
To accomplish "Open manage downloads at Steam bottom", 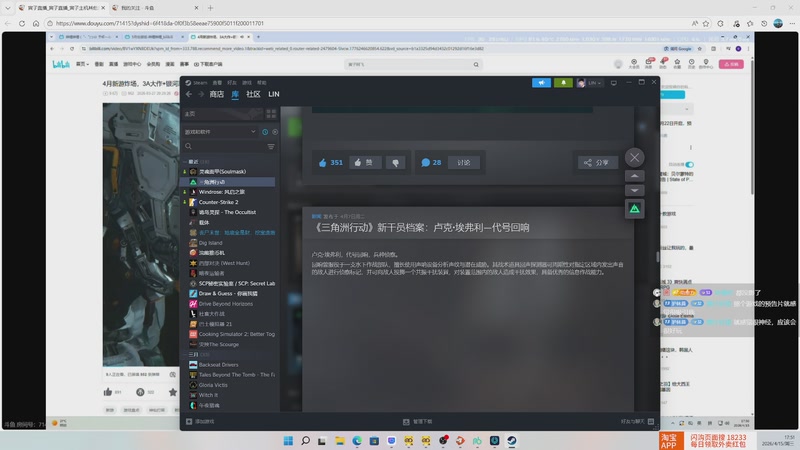I will [418, 422].
